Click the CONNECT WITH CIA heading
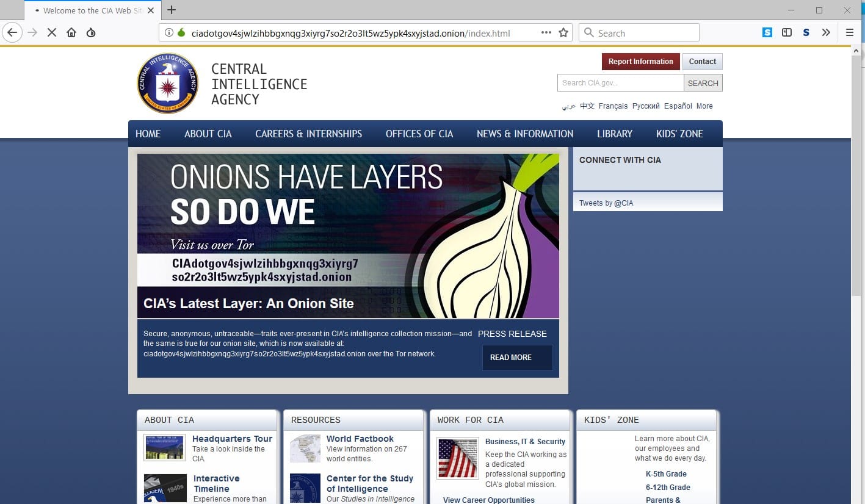Viewport: 865px width, 504px height. (x=620, y=160)
